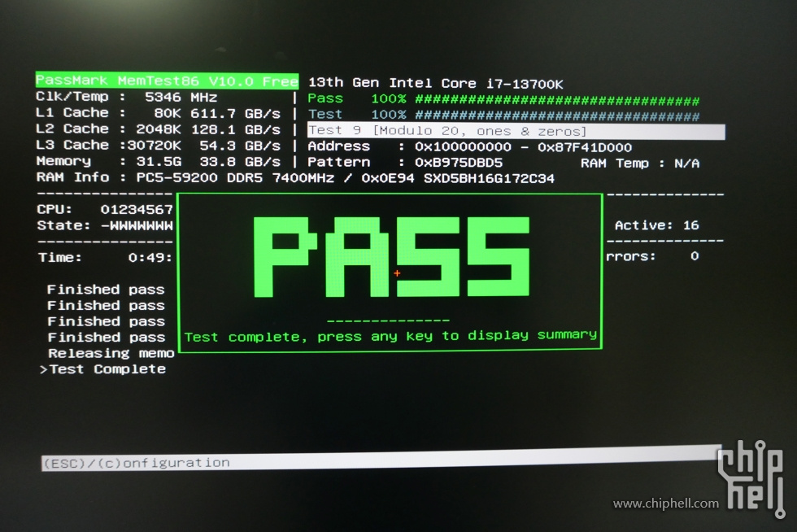Click the L3 Cache 30720K 54.3 GB/s line
The width and height of the screenshot is (797, 532).
click(x=158, y=146)
